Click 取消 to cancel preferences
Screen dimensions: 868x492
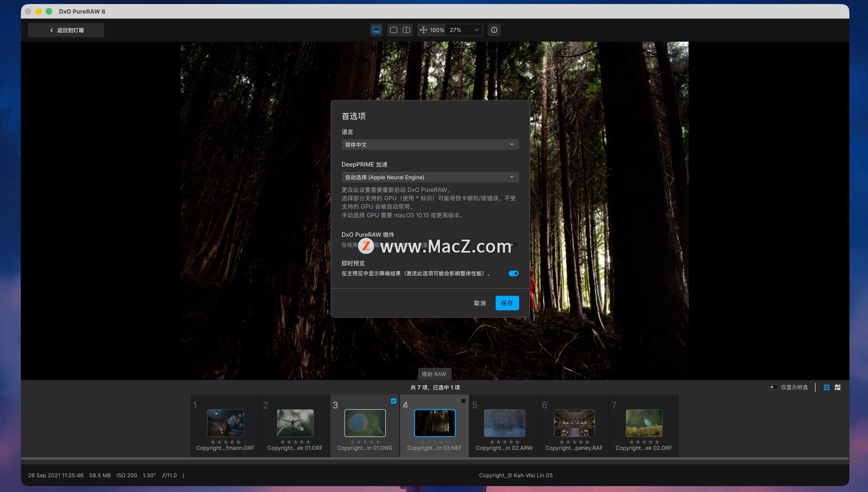tap(479, 303)
